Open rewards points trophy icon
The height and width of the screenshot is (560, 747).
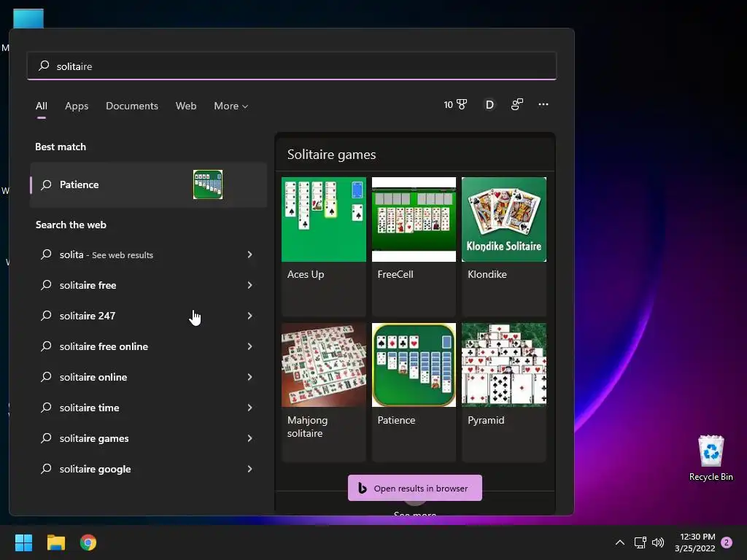click(455, 105)
